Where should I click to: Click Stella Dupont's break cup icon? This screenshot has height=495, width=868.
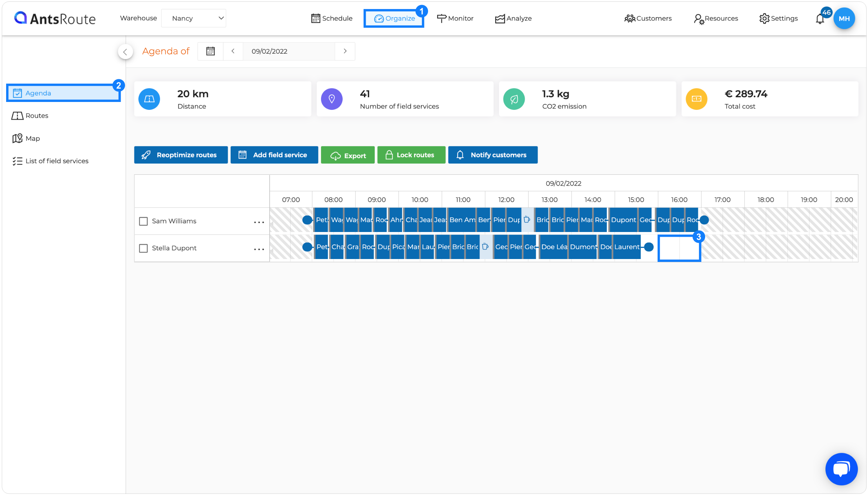(485, 246)
